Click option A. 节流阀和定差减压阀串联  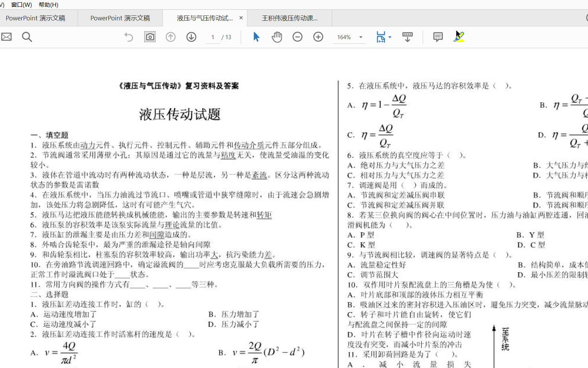pos(396,195)
